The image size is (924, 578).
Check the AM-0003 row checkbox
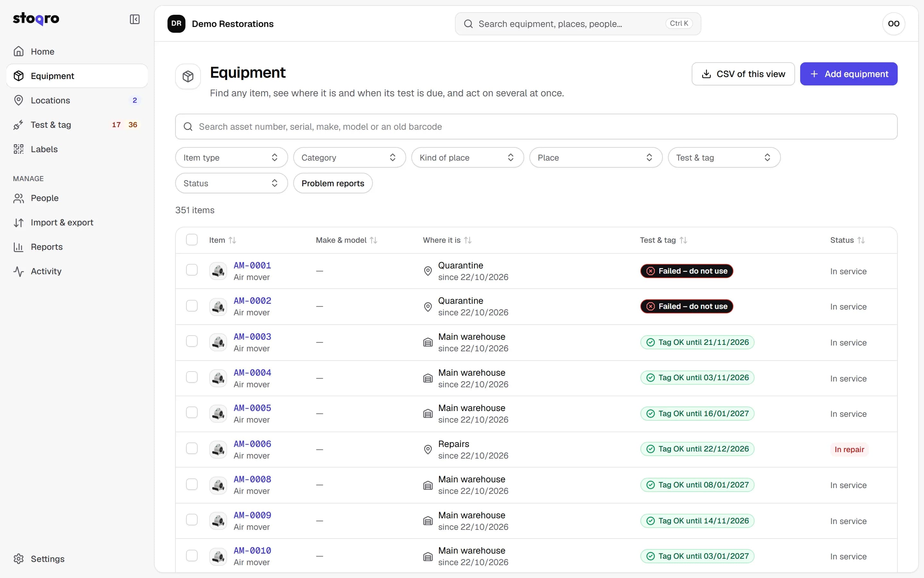click(192, 341)
